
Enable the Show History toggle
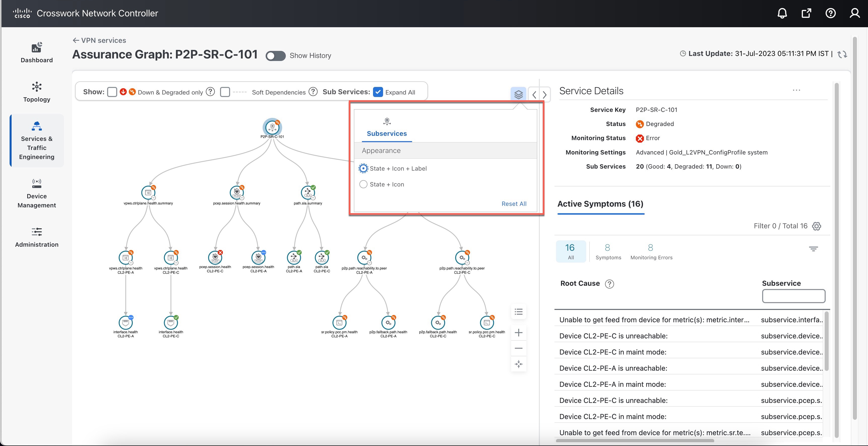coord(276,56)
